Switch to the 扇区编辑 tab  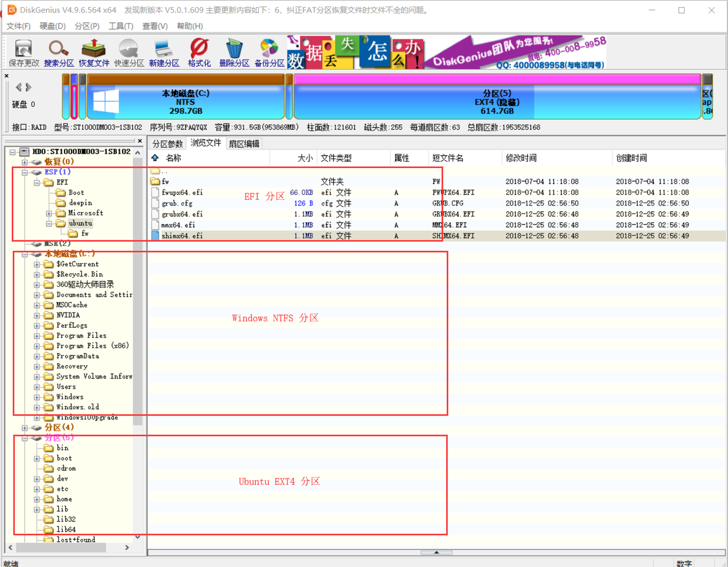[x=244, y=144]
